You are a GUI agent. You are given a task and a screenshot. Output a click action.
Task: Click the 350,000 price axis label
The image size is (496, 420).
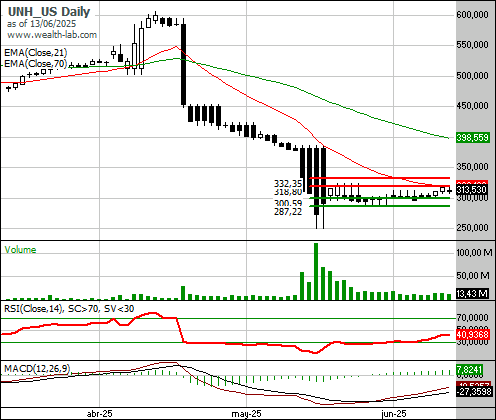coord(472,166)
